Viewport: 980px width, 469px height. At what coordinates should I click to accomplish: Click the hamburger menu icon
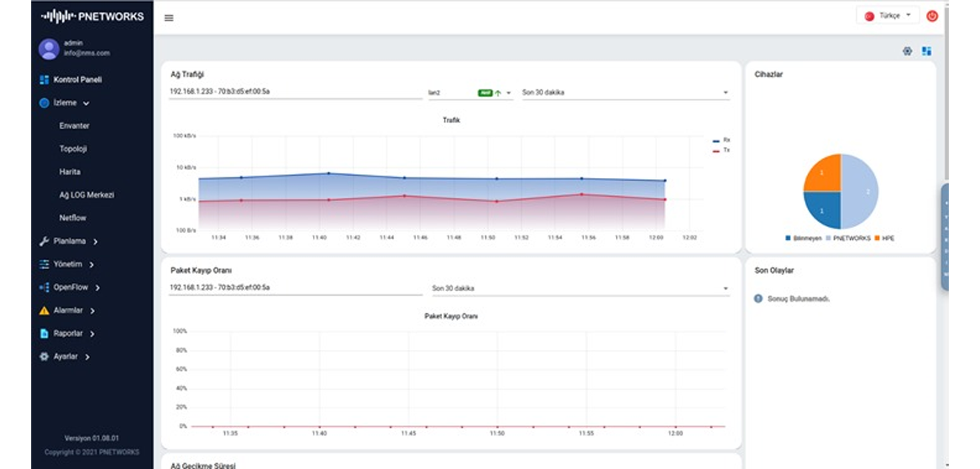169,18
